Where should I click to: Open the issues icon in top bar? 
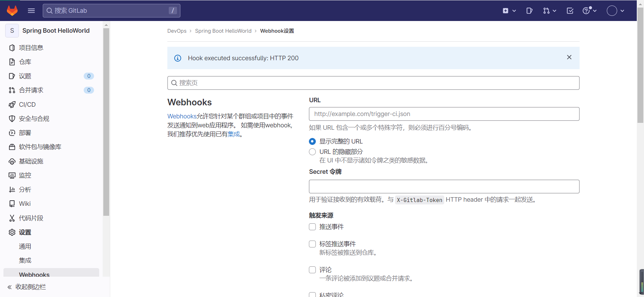pyautogui.click(x=529, y=11)
